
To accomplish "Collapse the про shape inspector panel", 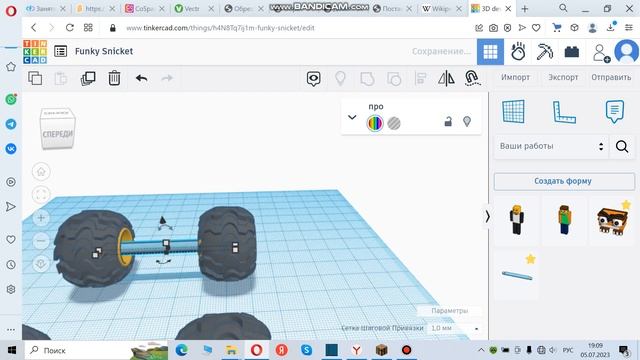I will click(352, 117).
